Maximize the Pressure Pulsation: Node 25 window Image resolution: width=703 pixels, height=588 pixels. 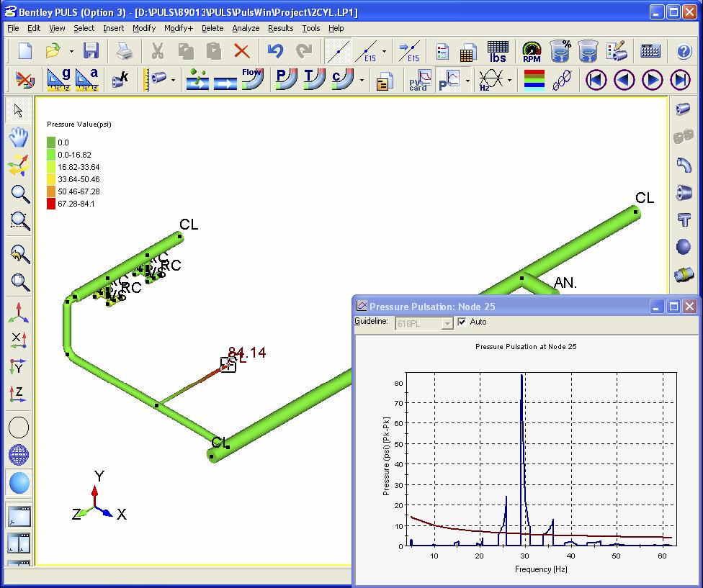coord(673,307)
